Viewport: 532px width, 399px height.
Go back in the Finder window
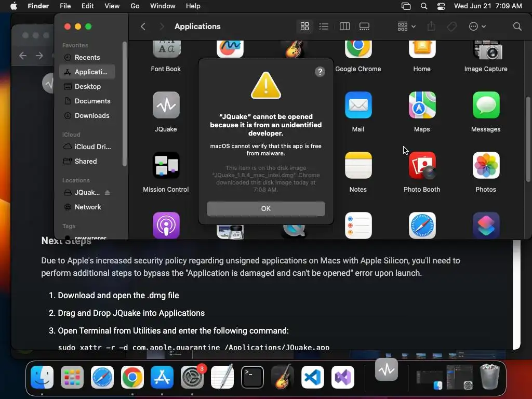pos(143,26)
